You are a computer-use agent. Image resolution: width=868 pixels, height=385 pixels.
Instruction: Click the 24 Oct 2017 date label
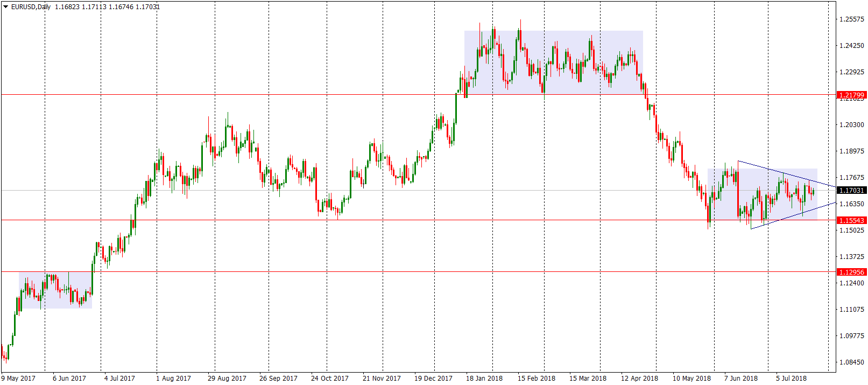click(x=330, y=379)
